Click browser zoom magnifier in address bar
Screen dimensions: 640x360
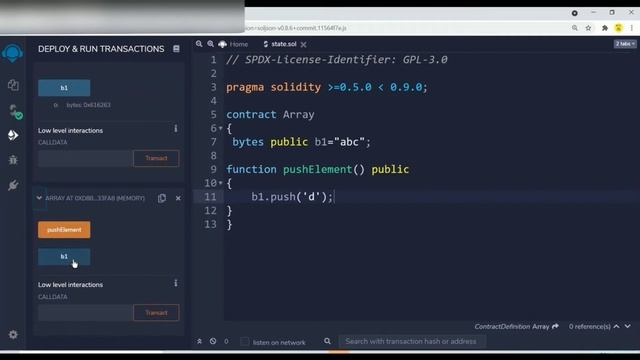coord(575,28)
